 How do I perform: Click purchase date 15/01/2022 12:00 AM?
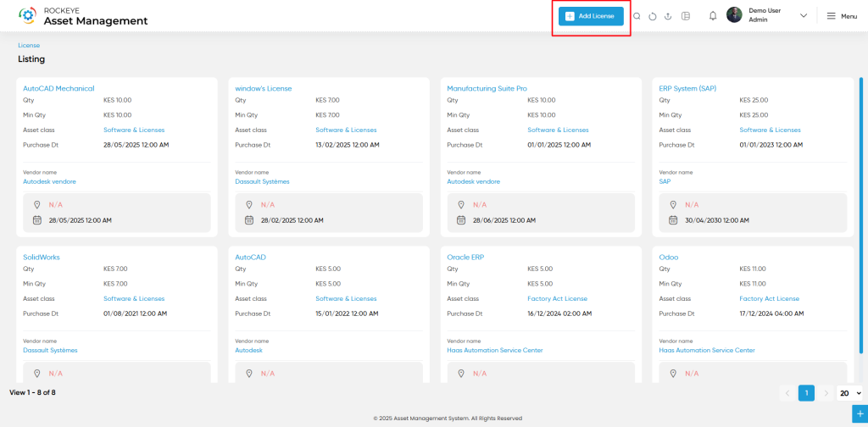347,313
